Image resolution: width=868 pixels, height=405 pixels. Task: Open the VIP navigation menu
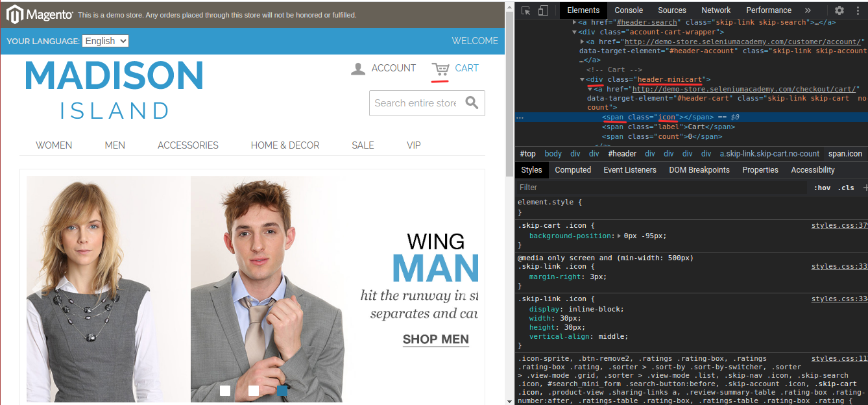(414, 145)
